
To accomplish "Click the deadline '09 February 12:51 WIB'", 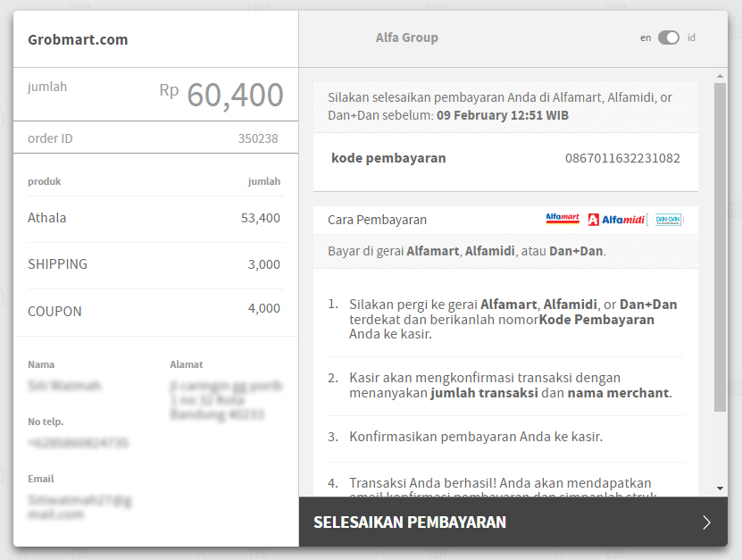I will (x=503, y=115).
